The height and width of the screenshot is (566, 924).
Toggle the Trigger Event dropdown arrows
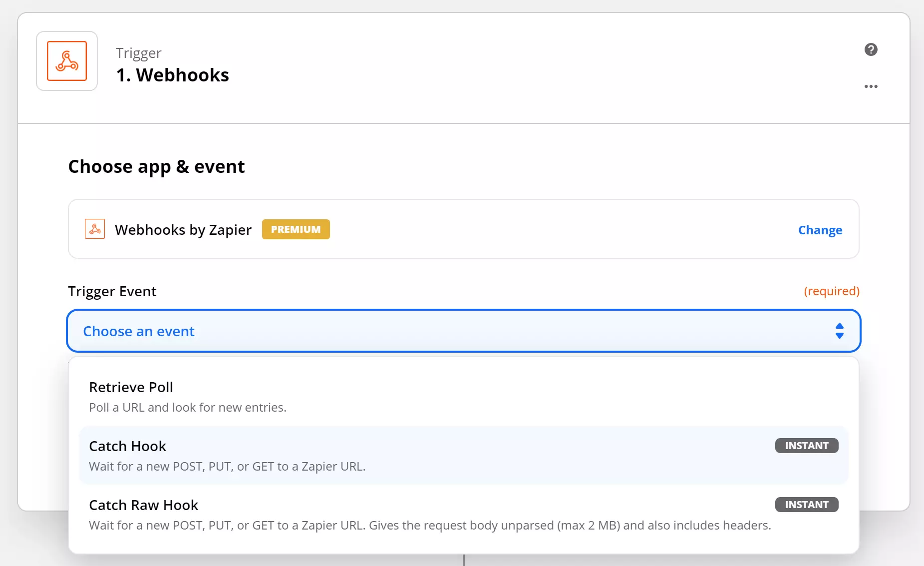839,331
